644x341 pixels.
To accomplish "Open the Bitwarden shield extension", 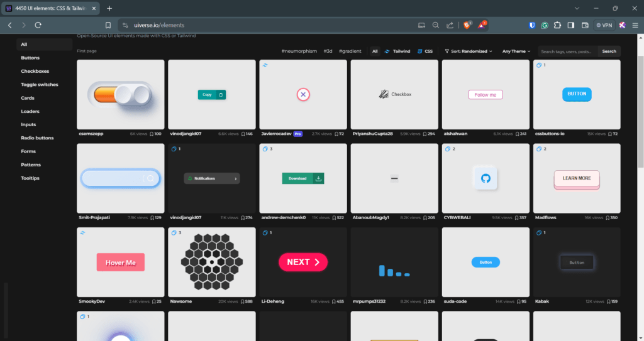I will click(x=532, y=25).
